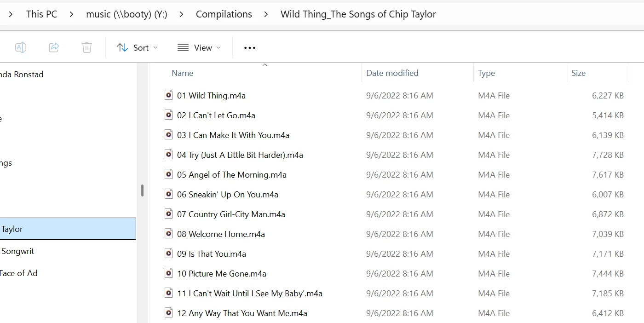The height and width of the screenshot is (323, 644).
Task: Click the icon of 12 Any Way That You Want Me
Action: [x=169, y=313]
